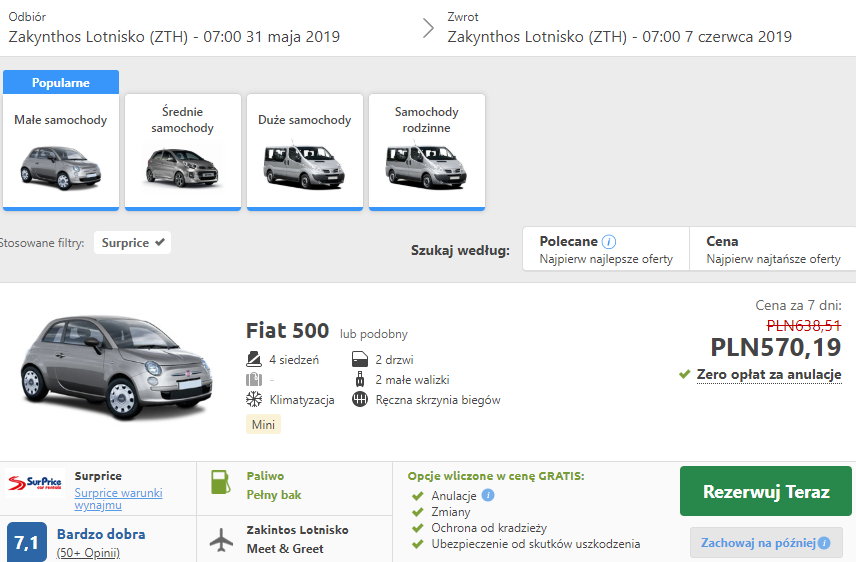Click the airplane icon near Zakintos Lotnisko
This screenshot has height=562, width=856.
coord(220,538)
